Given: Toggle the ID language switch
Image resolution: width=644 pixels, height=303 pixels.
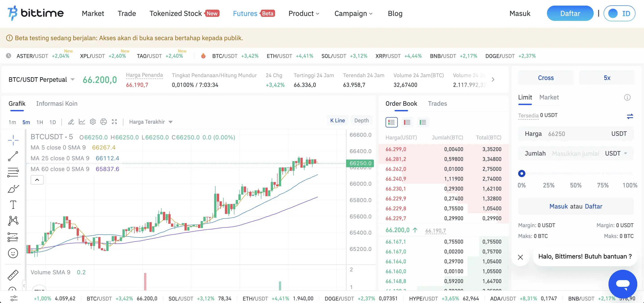Looking at the screenshot, I should [x=619, y=13].
